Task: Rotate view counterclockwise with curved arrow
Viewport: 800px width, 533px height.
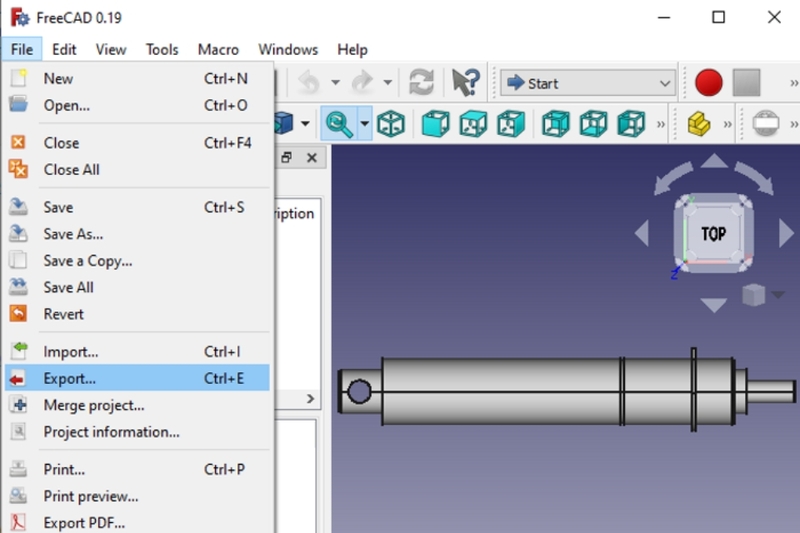Action: pyautogui.click(x=673, y=178)
